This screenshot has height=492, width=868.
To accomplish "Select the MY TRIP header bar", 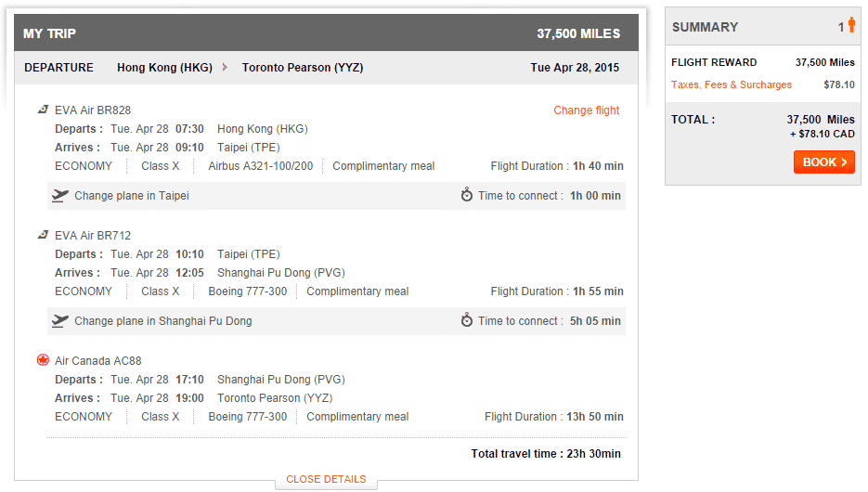I will click(326, 33).
